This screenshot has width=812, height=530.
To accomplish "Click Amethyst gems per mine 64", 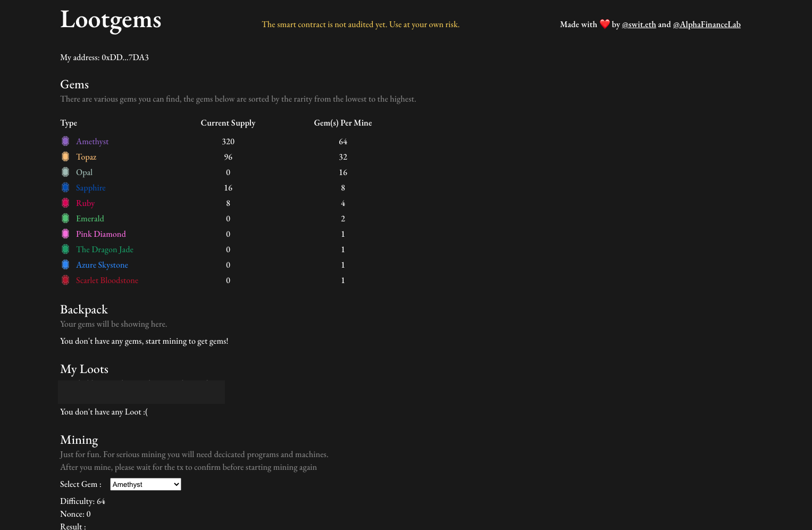I will tap(343, 142).
